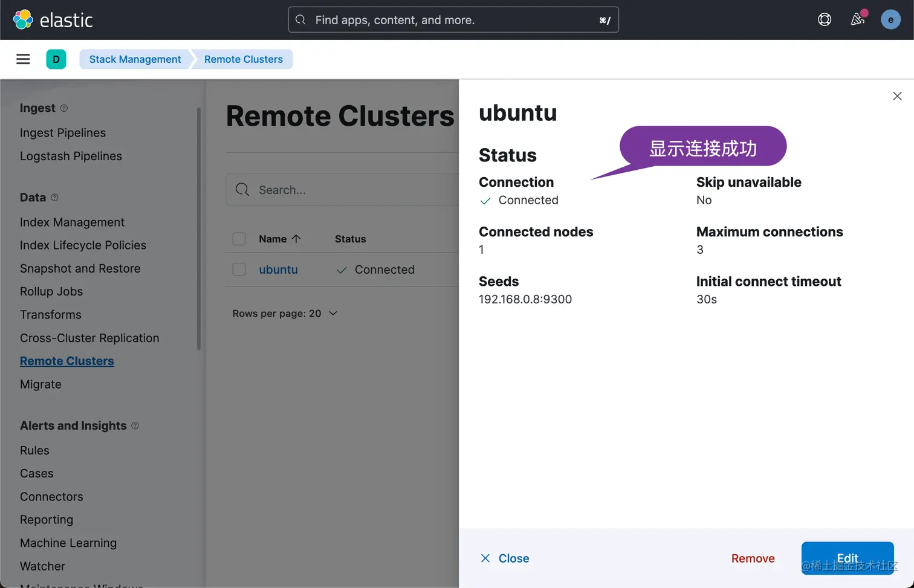Open Transforms in the sidebar
914x588 pixels.
click(x=50, y=315)
